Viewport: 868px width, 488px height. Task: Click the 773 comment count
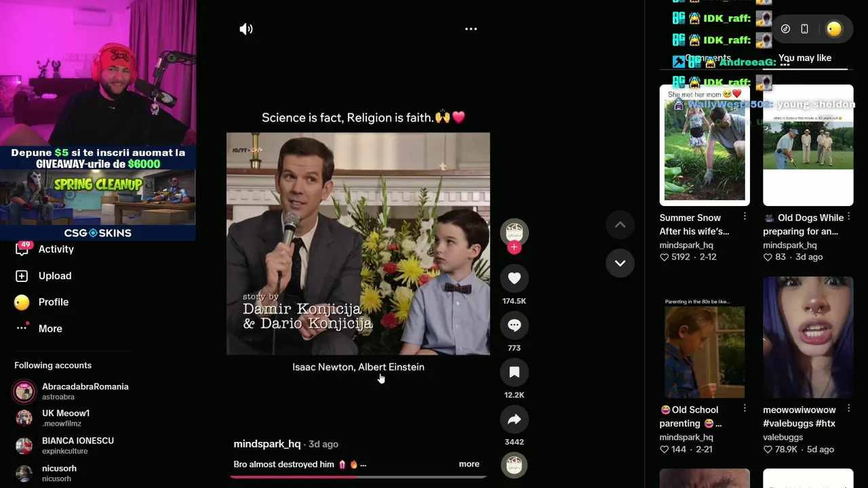pos(514,348)
